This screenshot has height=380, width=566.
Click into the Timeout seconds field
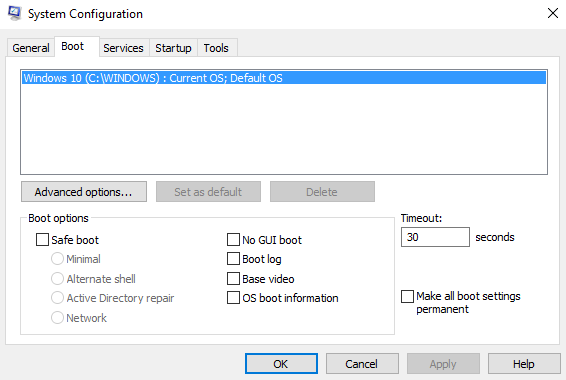tap(435, 237)
